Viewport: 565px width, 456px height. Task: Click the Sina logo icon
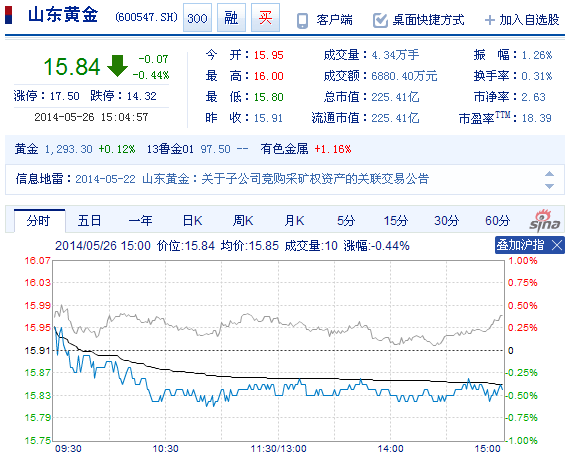(x=544, y=220)
